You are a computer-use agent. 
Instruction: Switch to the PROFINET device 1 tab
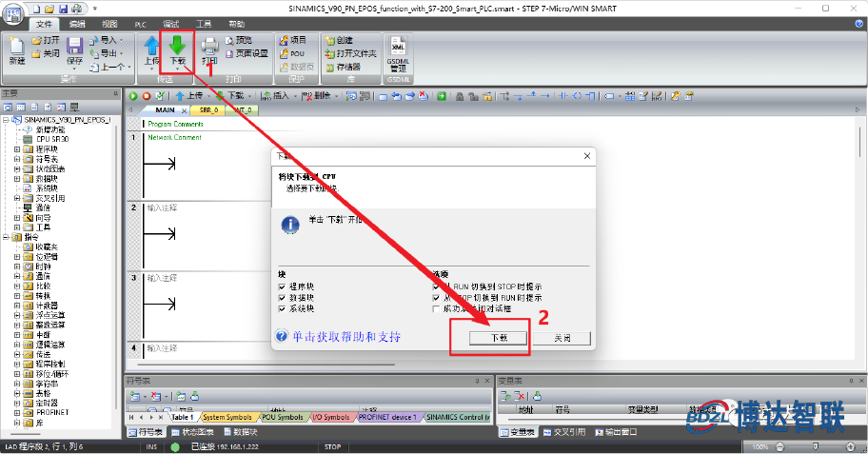pyautogui.click(x=387, y=417)
